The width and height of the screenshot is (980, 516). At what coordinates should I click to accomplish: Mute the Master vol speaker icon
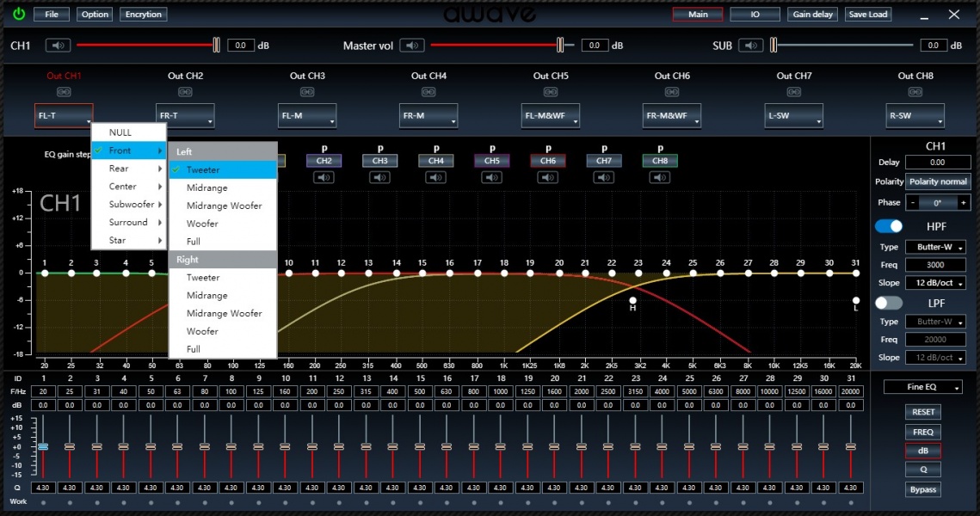tap(412, 46)
